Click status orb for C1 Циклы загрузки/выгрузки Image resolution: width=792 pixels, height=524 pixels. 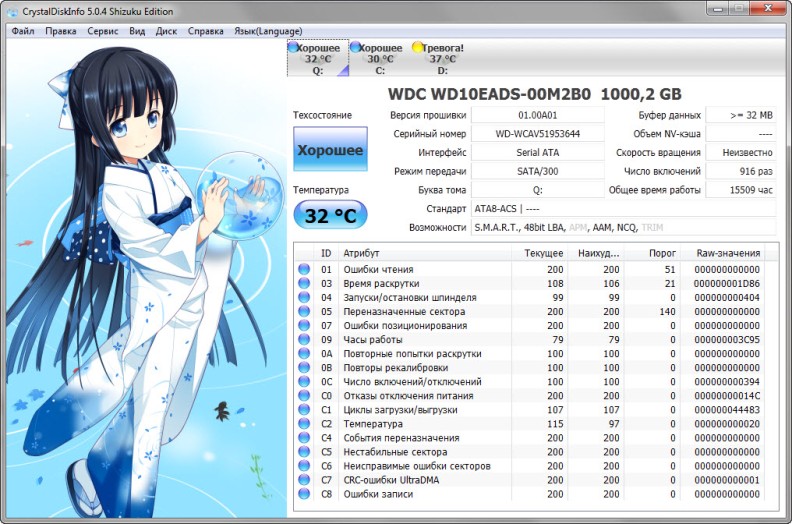[304, 410]
